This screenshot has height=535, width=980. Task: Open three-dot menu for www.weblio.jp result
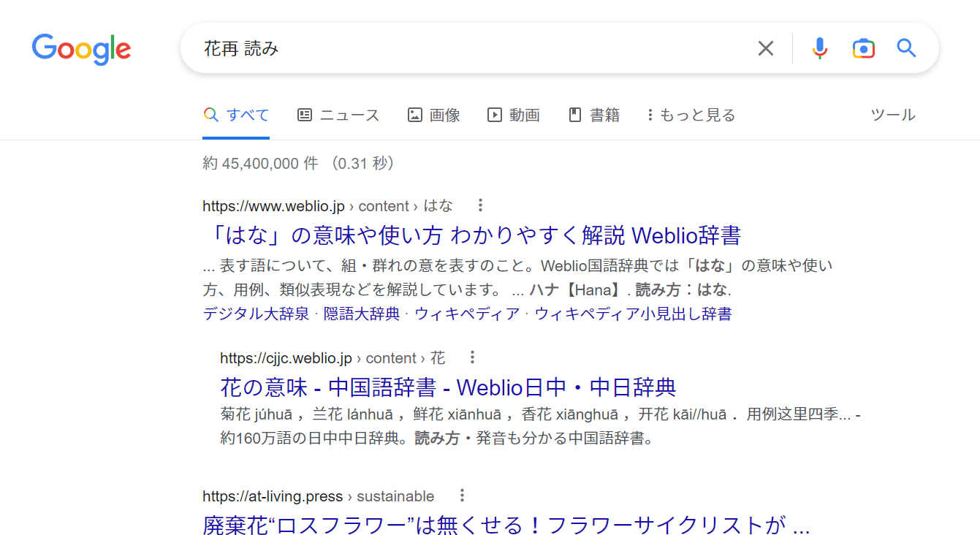480,205
